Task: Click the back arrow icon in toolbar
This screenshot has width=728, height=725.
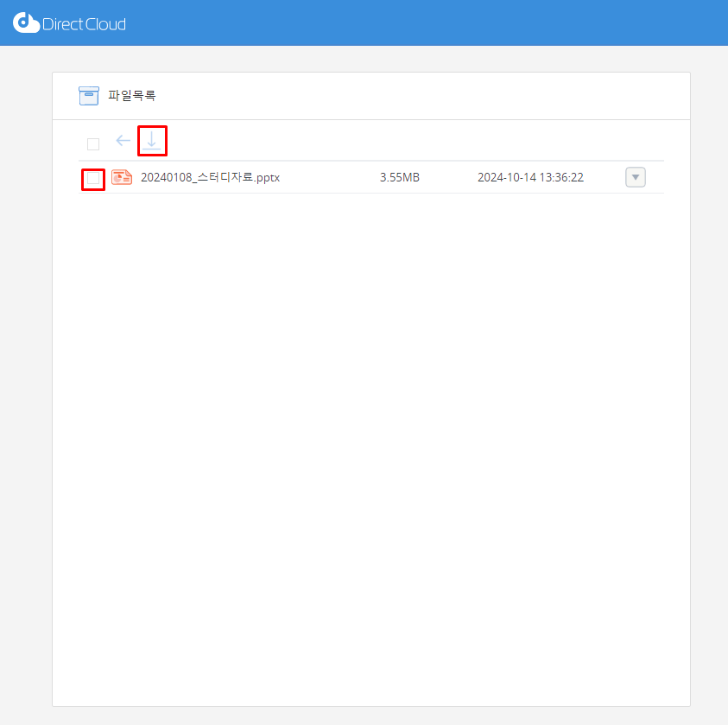Action: (123, 140)
